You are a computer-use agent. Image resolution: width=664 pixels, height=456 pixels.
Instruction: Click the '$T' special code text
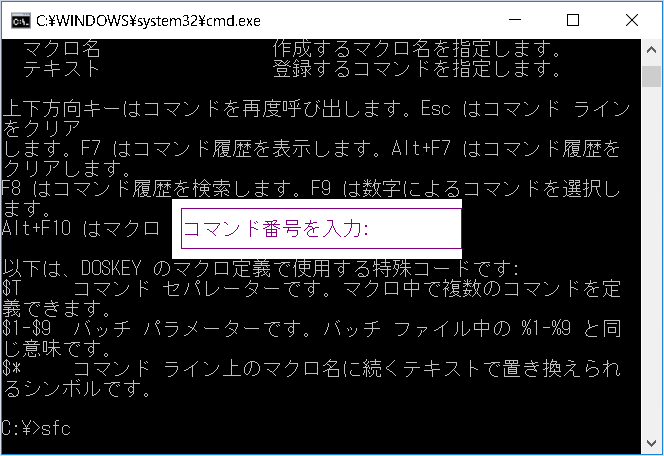(11, 288)
